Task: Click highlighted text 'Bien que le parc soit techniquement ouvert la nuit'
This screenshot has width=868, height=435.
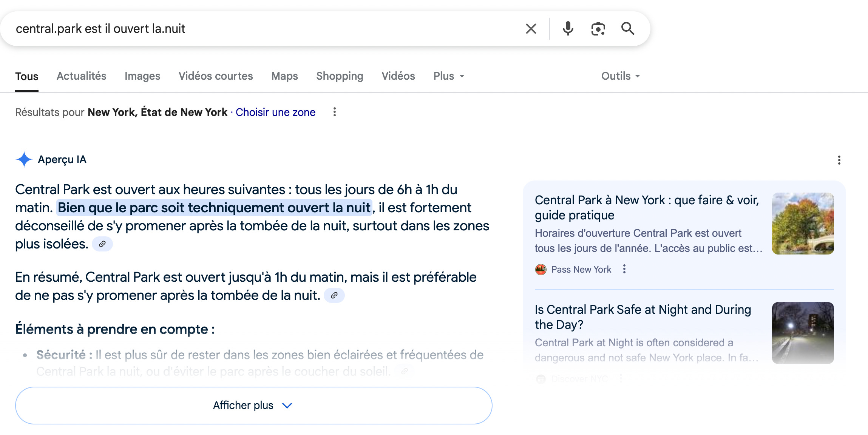Action: tap(214, 208)
